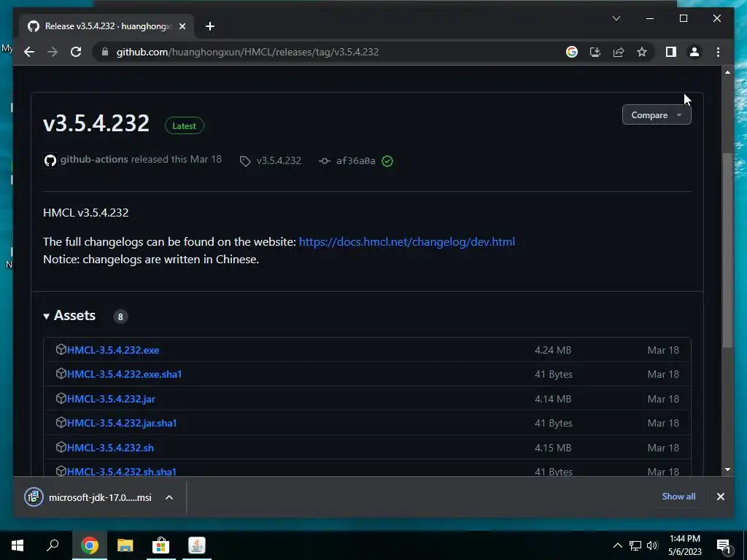The height and width of the screenshot is (560, 747).
Task: Click the network tray icon
Action: coord(635,545)
